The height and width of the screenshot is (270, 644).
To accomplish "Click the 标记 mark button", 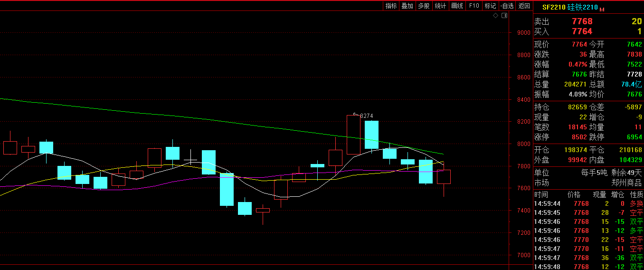I will (490, 6).
